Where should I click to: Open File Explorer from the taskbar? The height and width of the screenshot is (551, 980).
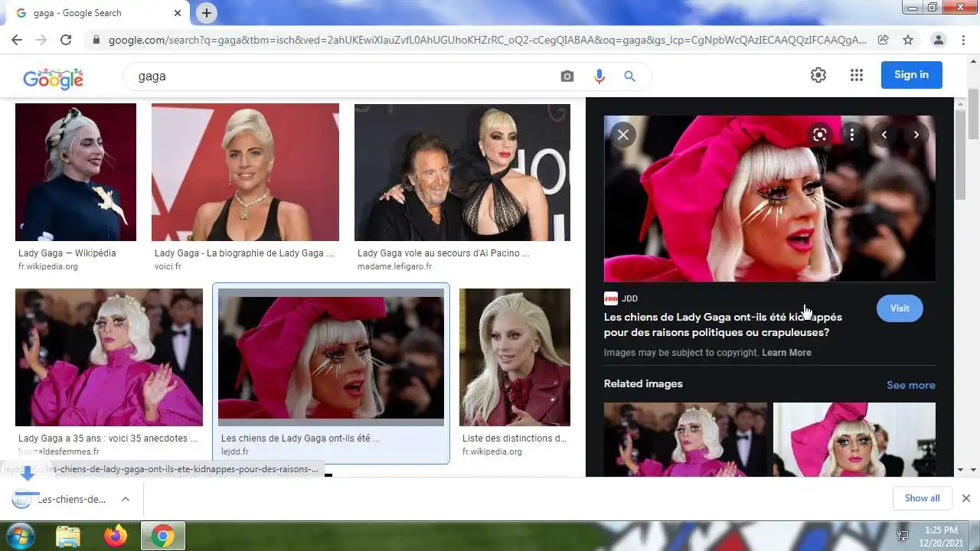click(x=68, y=536)
